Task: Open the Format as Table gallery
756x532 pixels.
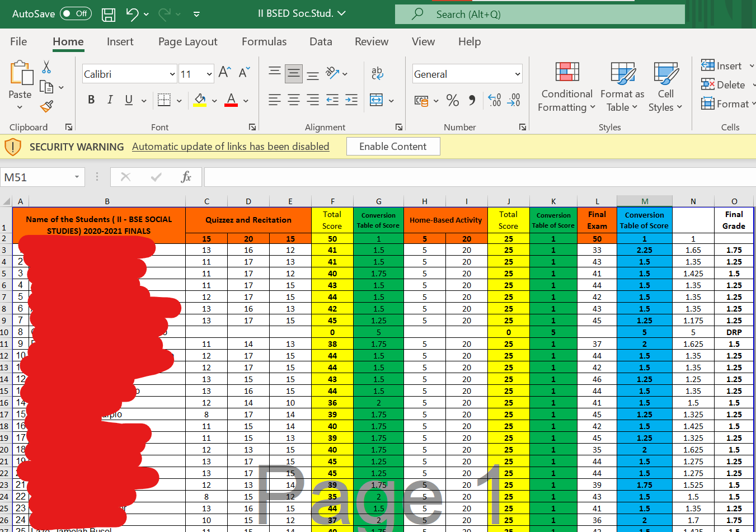Action: click(622, 87)
